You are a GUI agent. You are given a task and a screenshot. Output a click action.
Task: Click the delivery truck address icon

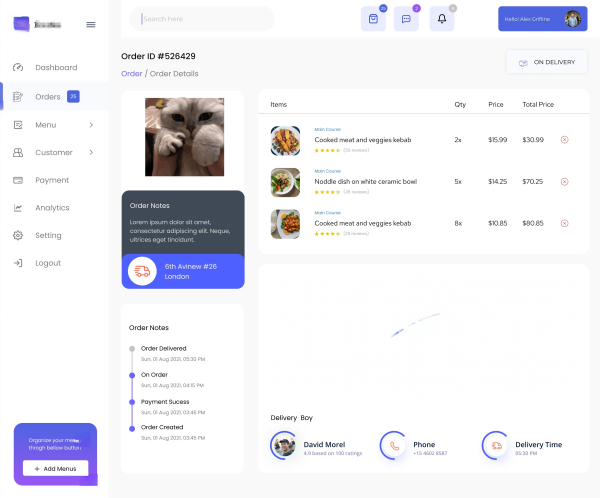coord(142,271)
